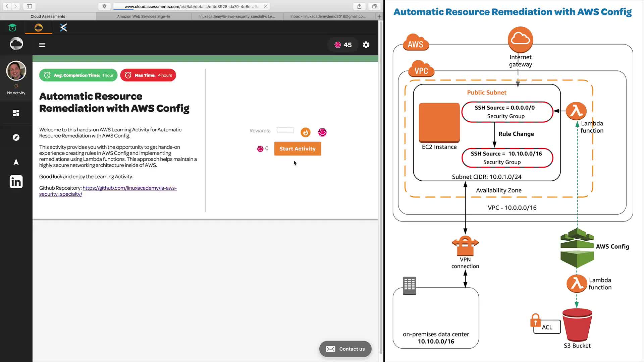Click the dashboard grid icon in sidebar

click(x=16, y=113)
